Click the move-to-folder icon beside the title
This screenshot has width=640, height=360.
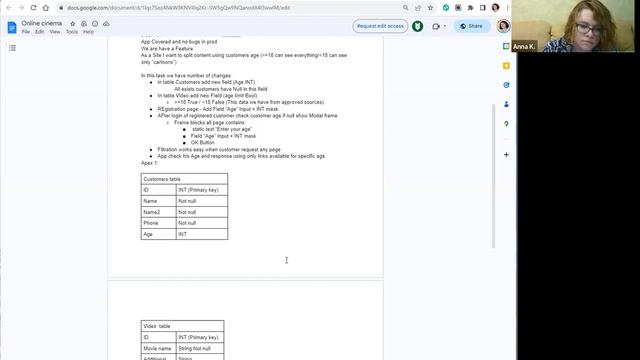(84, 24)
